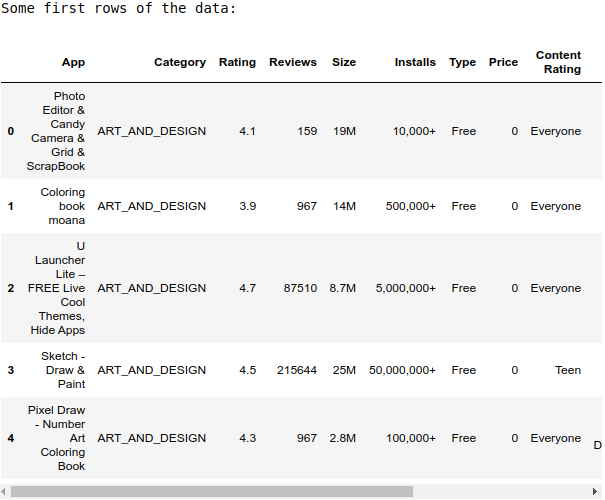Click the installs value 500,000+
This screenshot has height=500, width=605.
pos(411,206)
